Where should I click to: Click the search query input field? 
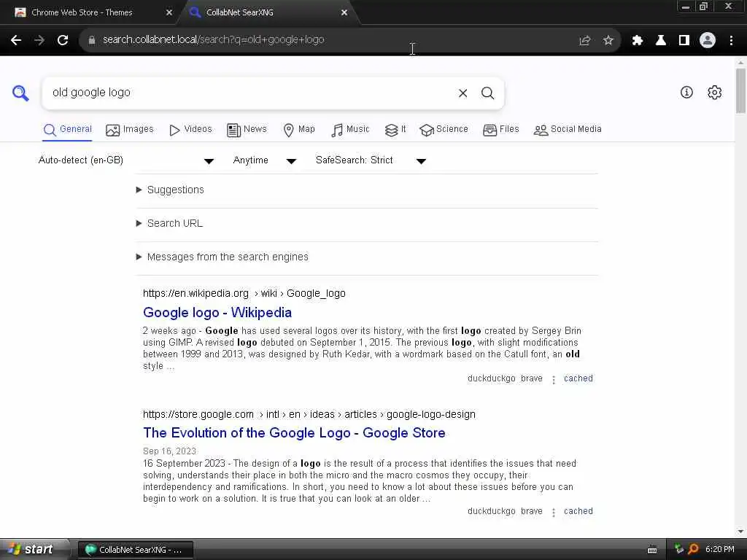pyautogui.click(x=248, y=93)
